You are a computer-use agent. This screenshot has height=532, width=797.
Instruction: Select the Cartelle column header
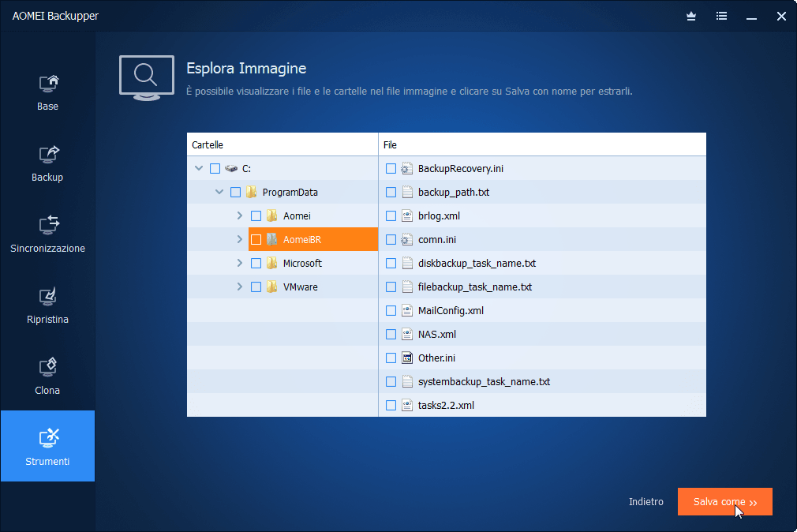(x=283, y=145)
